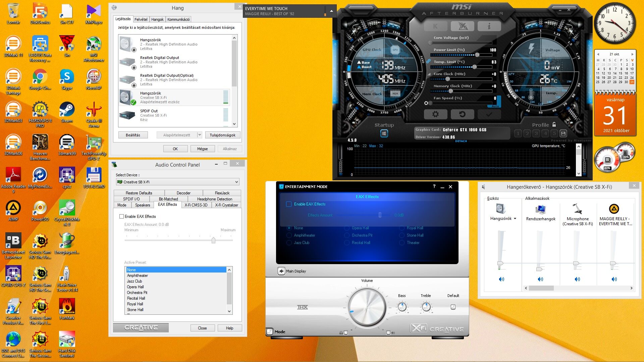Select Realtek Digital Output playback device
Viewport: 644px width, 362px height.
pos(174,62)
